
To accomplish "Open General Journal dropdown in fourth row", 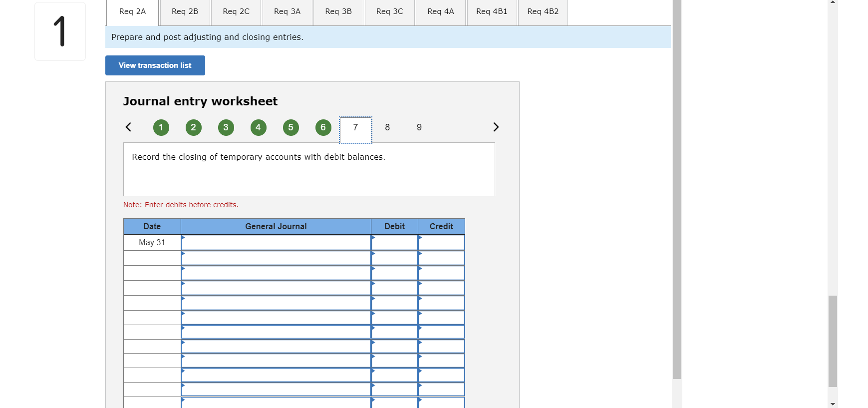I will click(276, 288).
